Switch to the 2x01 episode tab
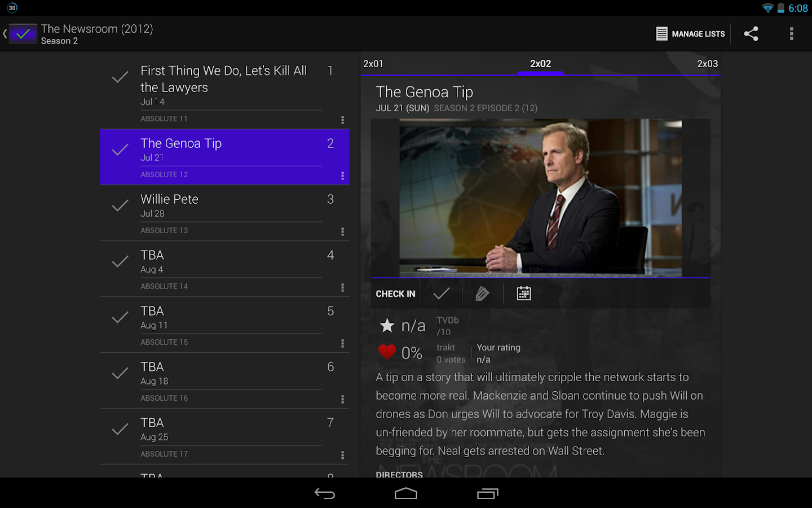 tap(373, 64)
